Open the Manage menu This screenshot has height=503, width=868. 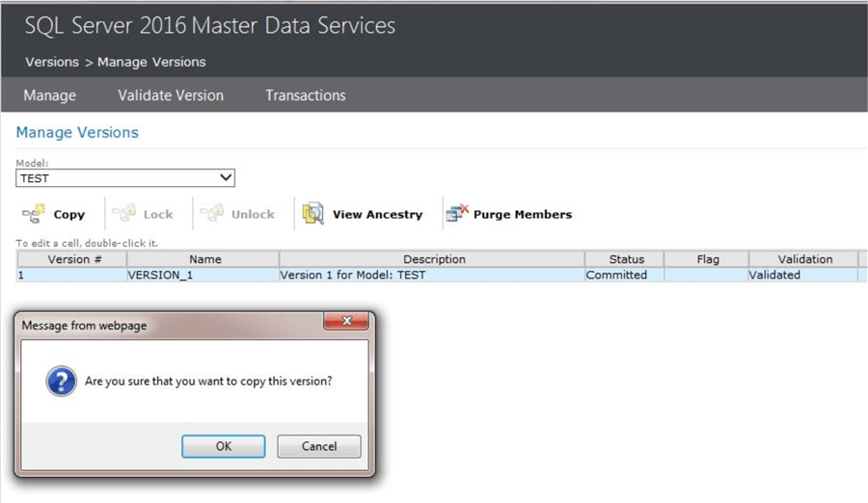50,95
